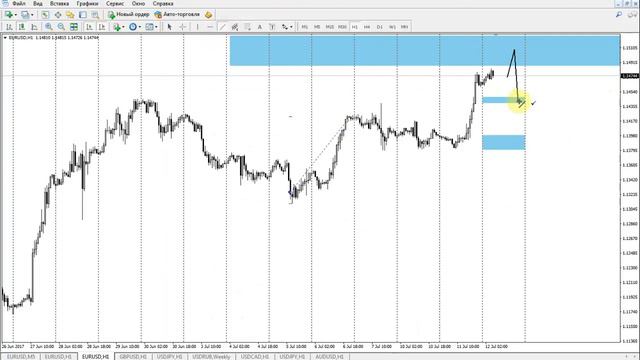Switch timeframe to M15
The width and height of the screenshot is (640, 360).
330,27
